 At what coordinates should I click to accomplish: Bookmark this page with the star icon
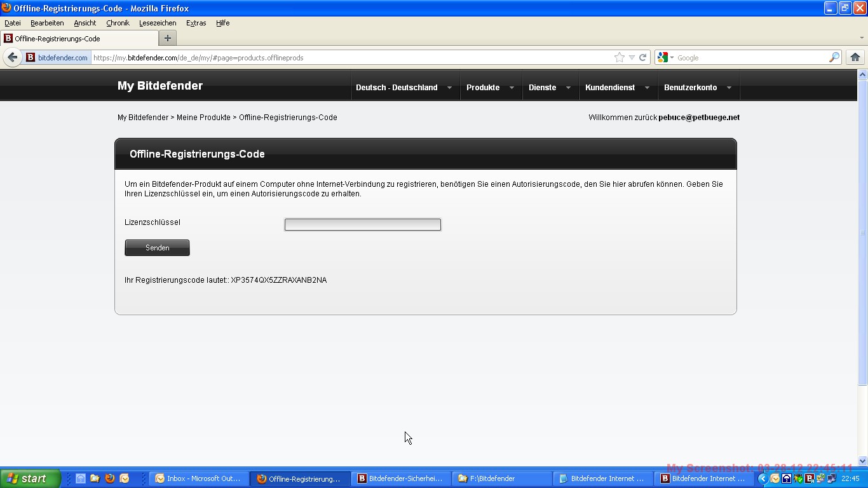tap(620, 57)
